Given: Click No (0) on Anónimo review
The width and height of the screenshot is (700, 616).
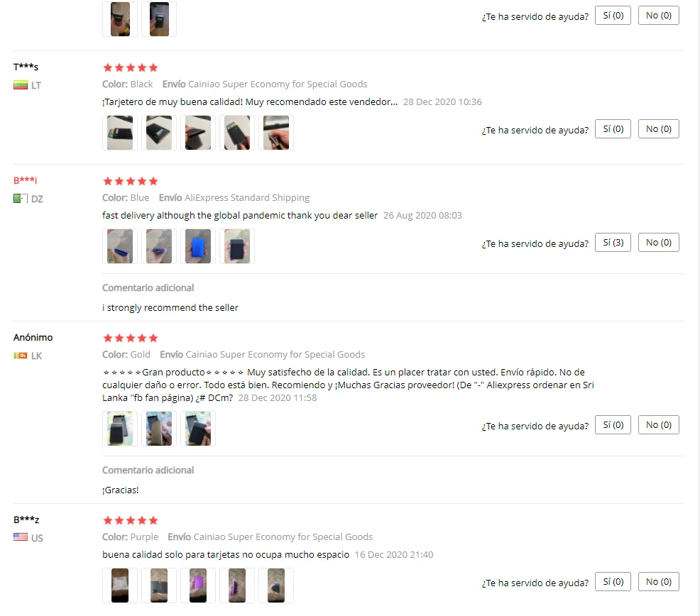Looking at the screenshot, I should coord(659,425).
